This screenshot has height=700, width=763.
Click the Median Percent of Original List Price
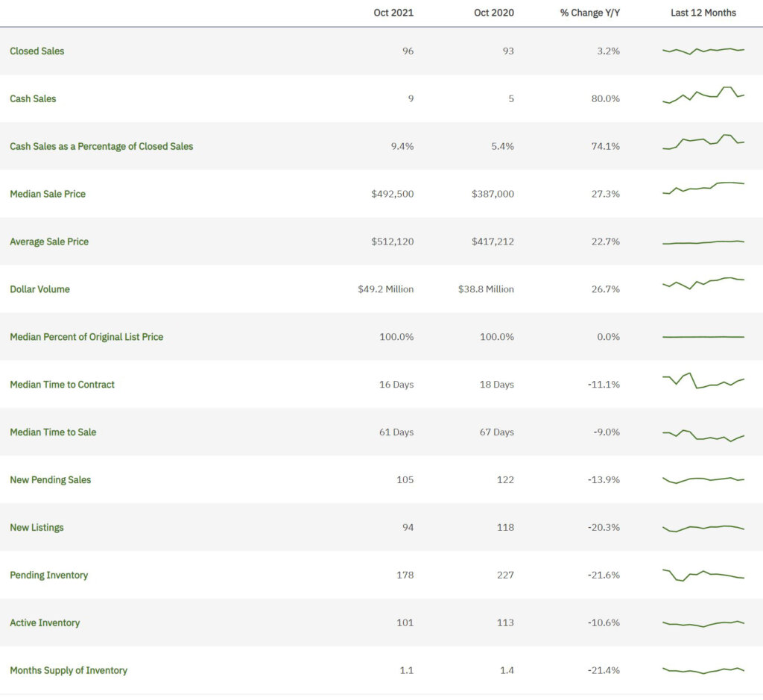pos(86,337)
